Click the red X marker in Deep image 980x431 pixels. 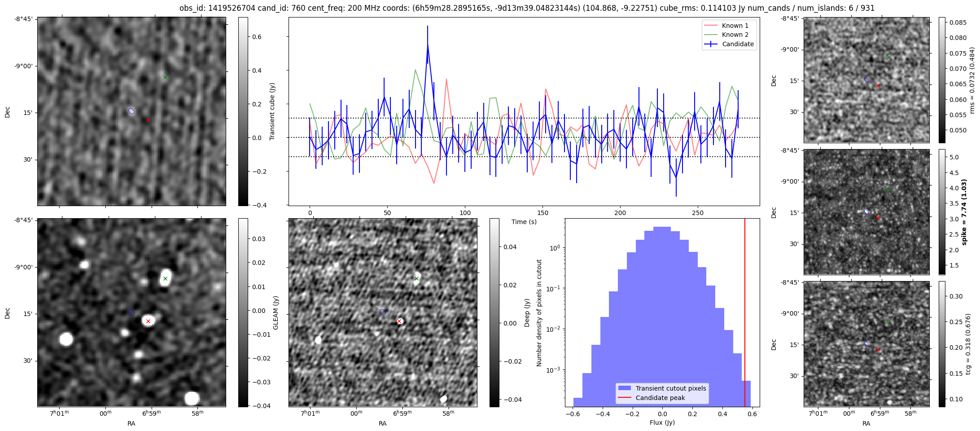point(399,321)
